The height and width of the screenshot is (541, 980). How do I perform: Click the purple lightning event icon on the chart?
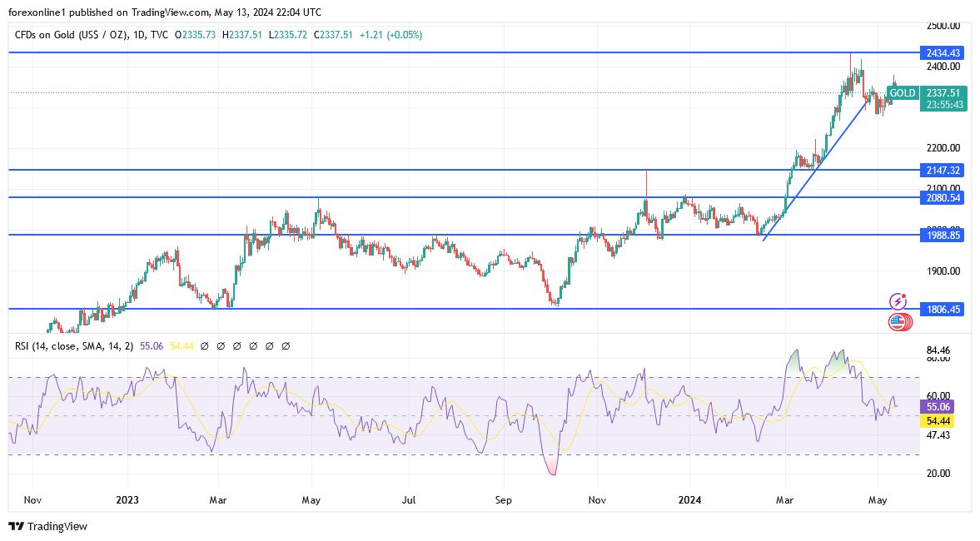(x=898, y=300)
